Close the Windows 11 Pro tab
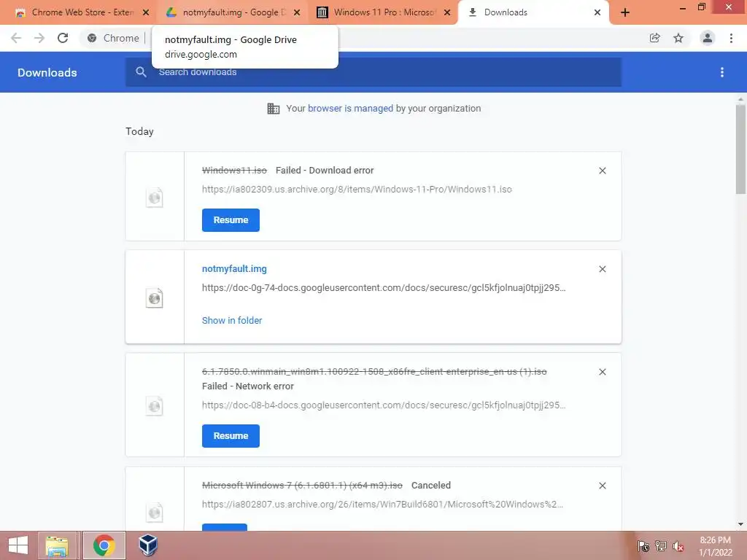Viewport: 747px width, 560px height. point(447,12)
